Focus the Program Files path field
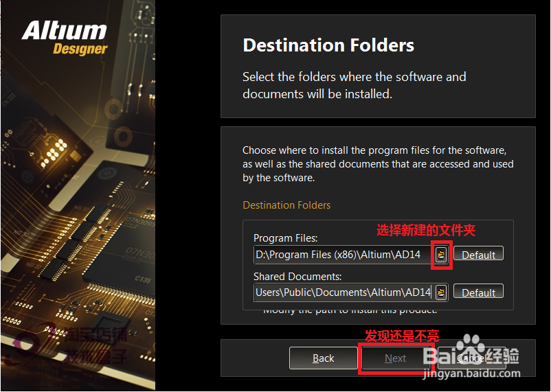Screen dimensions: 551x392 point(344,255)
